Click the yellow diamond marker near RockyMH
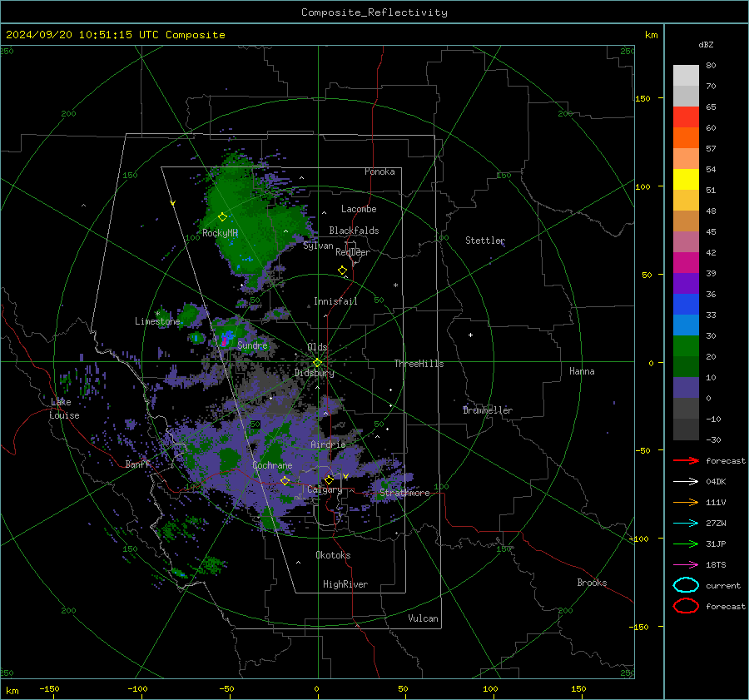Screen dimensions: 749x700 pos(222,217)
